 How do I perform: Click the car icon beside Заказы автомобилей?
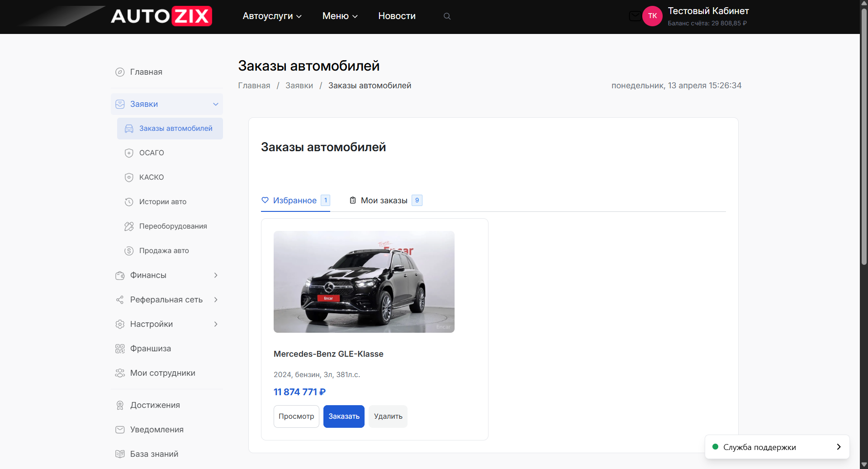point(129,129)
